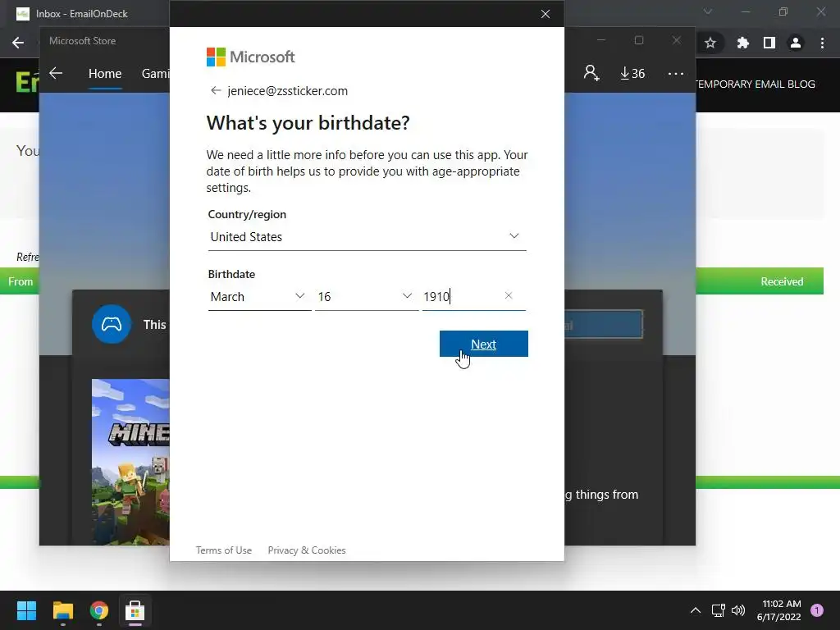Bookmark this page in Chrome
The image size is (840, 630).
coord(710,43)
